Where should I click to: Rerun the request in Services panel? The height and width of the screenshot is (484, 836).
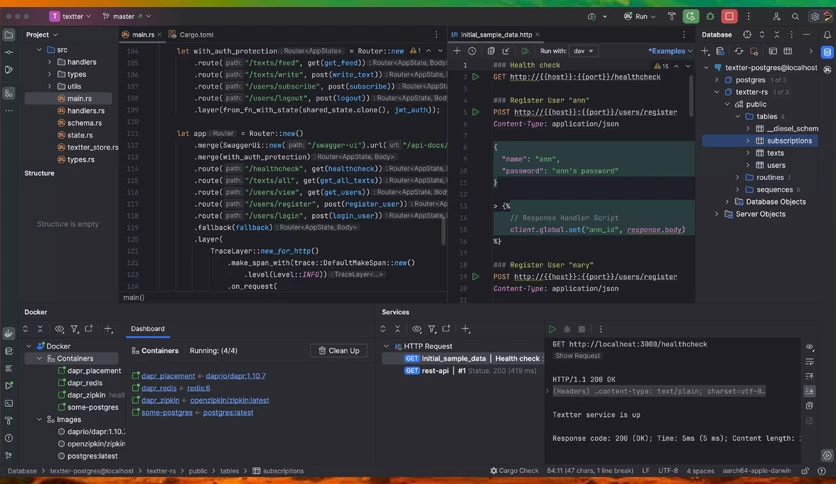click(x=552, y=329)
